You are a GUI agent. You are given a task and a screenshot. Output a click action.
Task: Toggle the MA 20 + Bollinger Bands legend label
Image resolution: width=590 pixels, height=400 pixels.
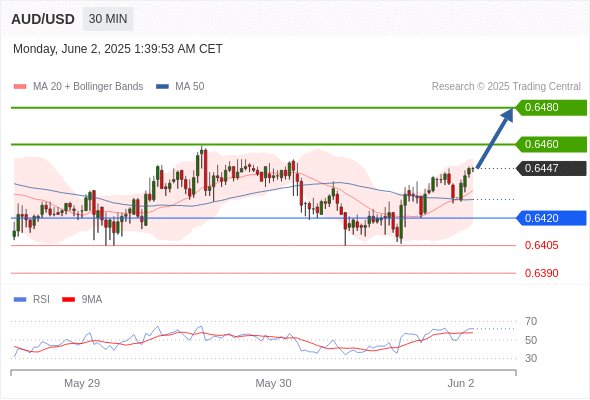click(88, 87)
